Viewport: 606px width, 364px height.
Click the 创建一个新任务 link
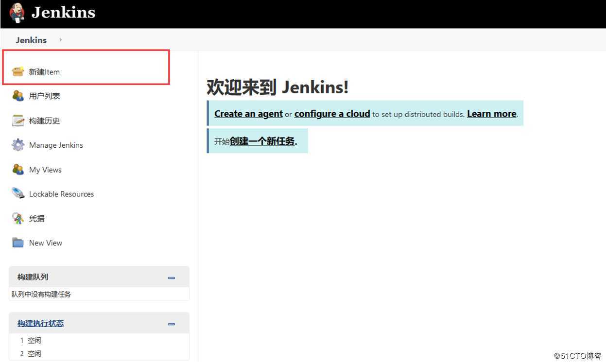pos(262,141)
